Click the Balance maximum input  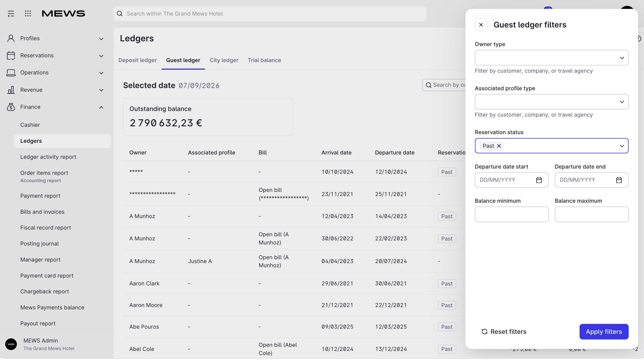[x=591, y=214]
